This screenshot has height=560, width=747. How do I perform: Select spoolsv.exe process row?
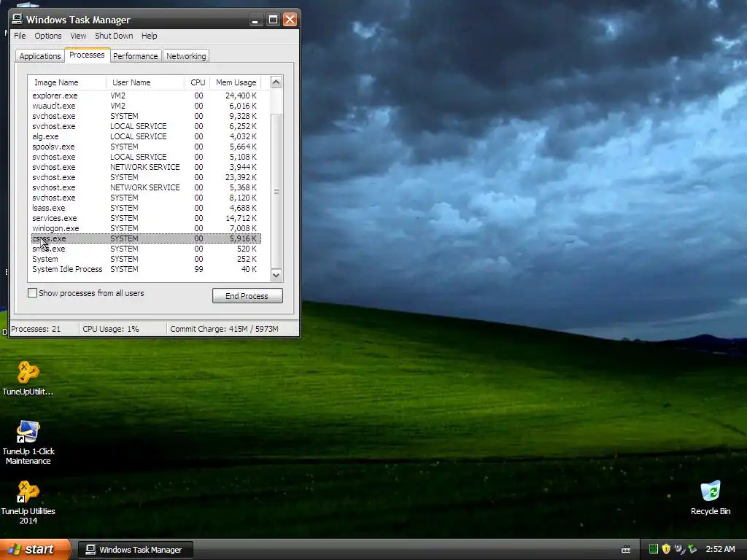click(146, 147)
